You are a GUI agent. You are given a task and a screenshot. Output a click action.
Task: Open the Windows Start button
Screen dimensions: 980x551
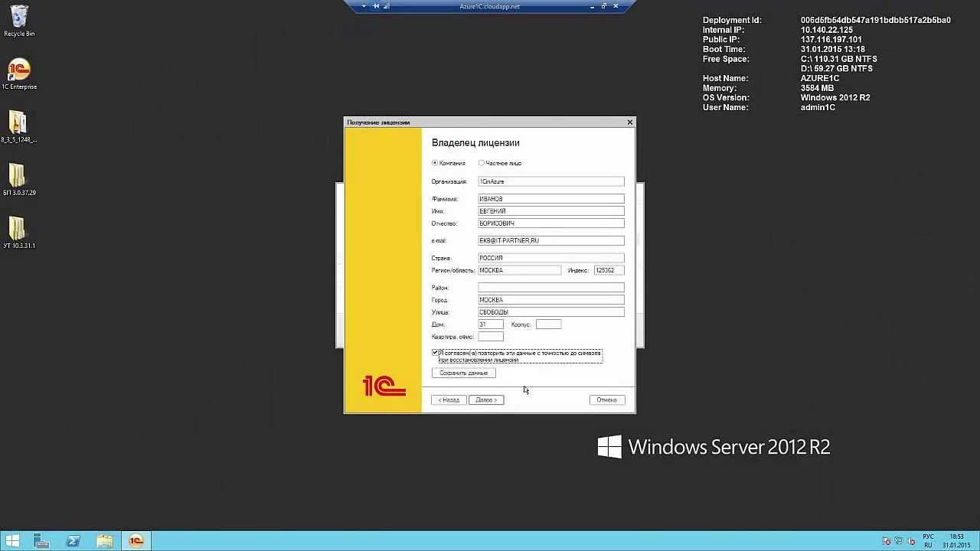coord(13,541)
